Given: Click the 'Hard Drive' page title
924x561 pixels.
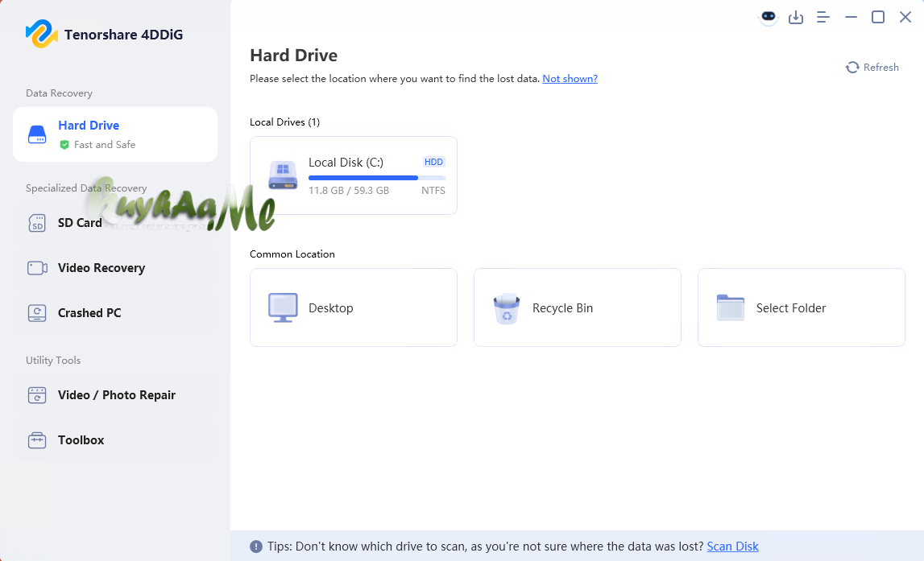Looking at the screenshot, I should [293, 56].
